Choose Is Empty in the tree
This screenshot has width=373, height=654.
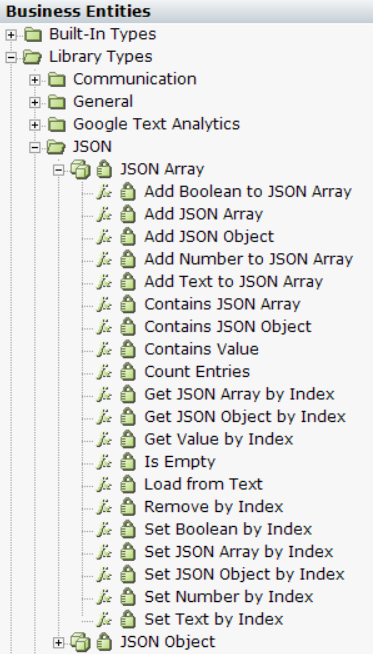click(180, 462)
